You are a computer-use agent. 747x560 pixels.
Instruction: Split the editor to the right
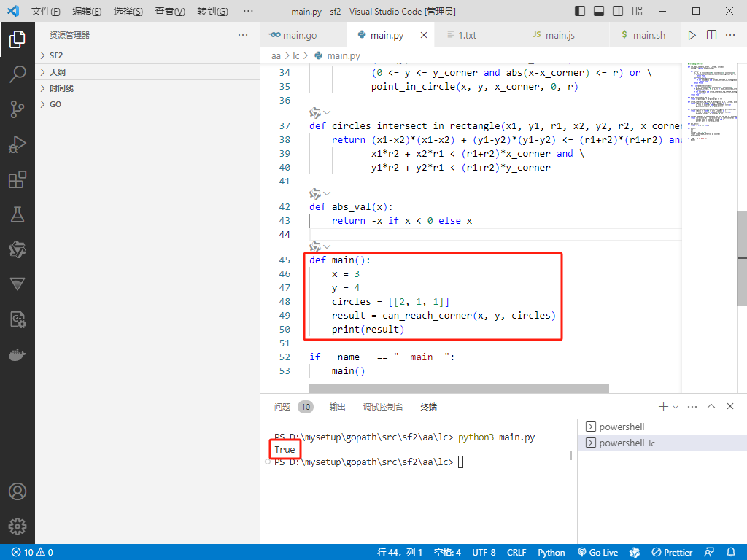(711, 35)
